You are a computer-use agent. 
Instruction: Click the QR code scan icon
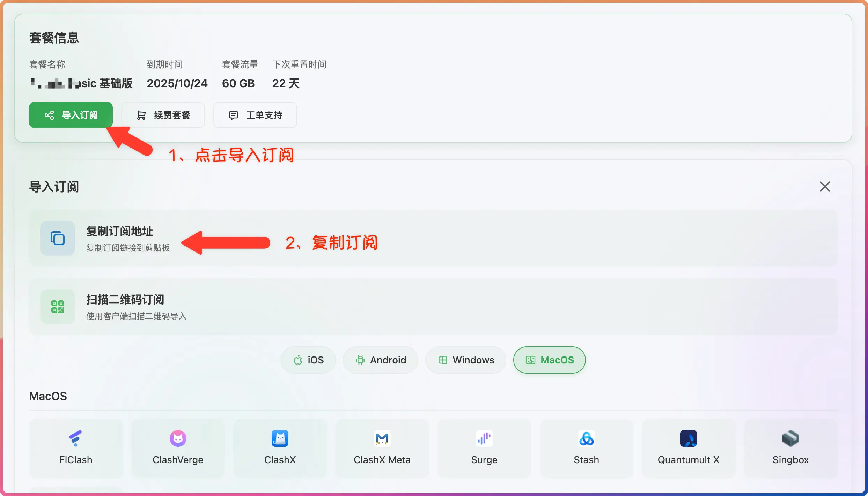click(58, 307)
